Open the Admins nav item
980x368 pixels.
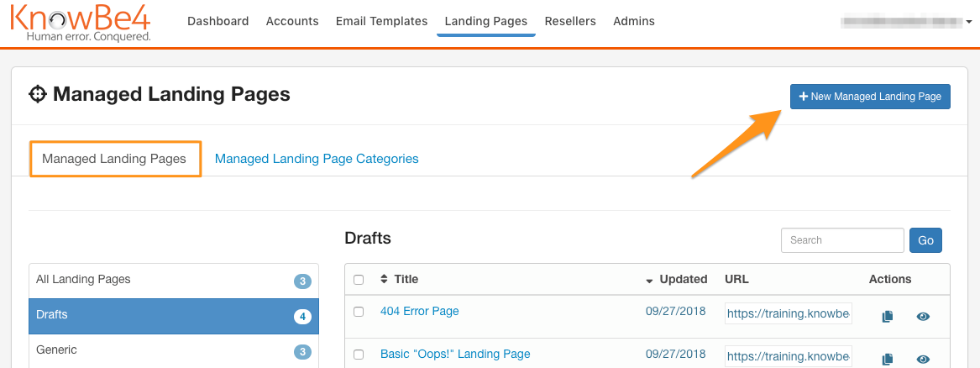634,21
